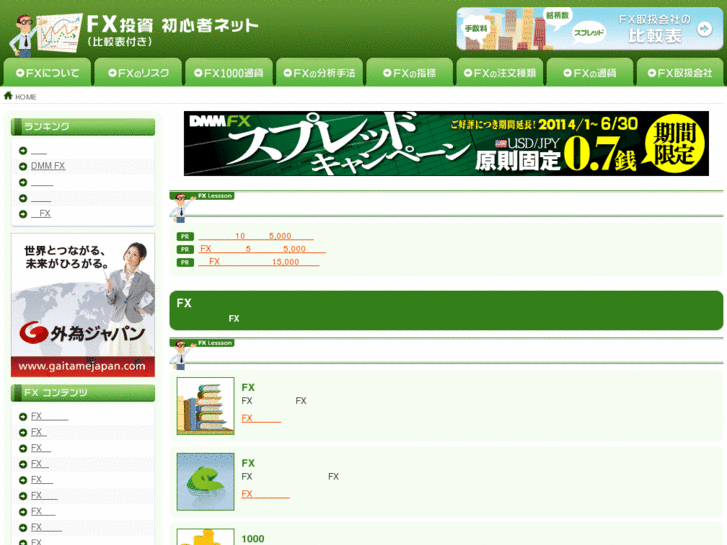Open the FXの指標 navigation tab

[x=409, y=72]
